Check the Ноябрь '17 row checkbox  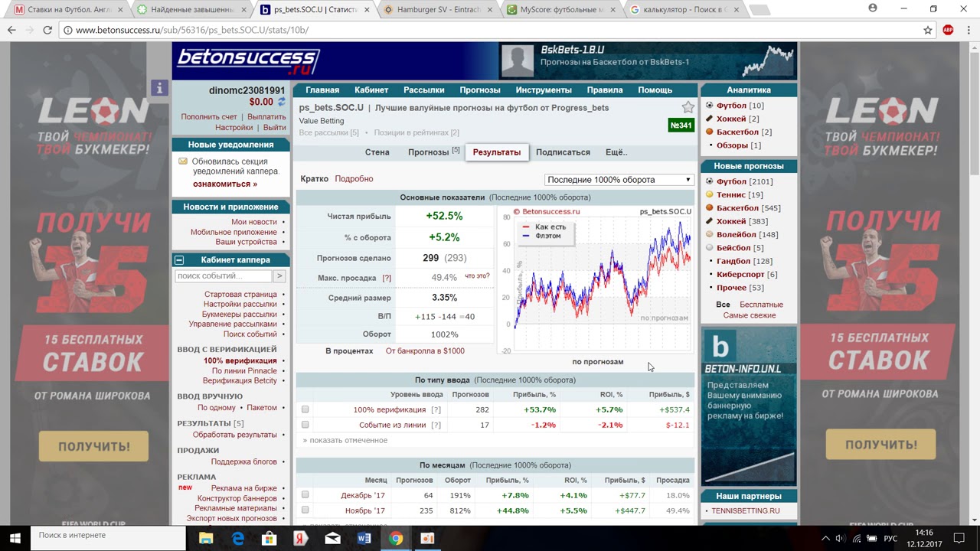pyautogui.click(x=305, y=510)
